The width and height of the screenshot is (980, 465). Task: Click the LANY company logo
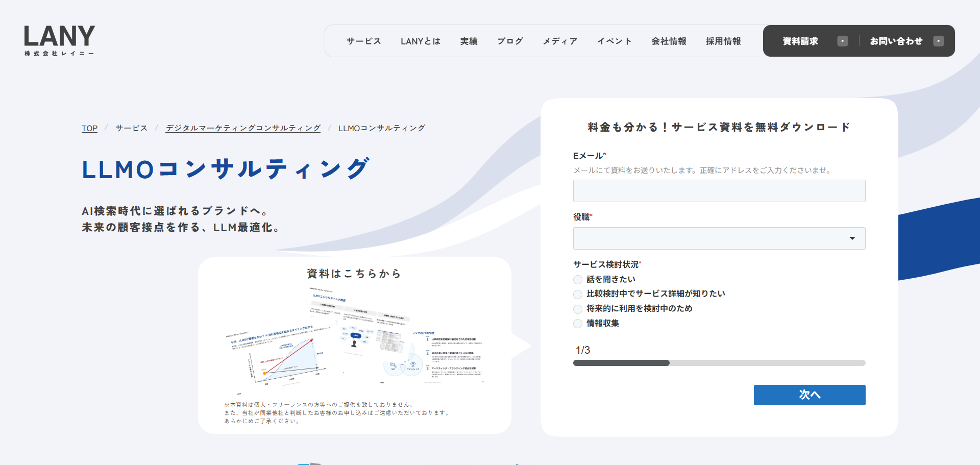pos(59,40)
